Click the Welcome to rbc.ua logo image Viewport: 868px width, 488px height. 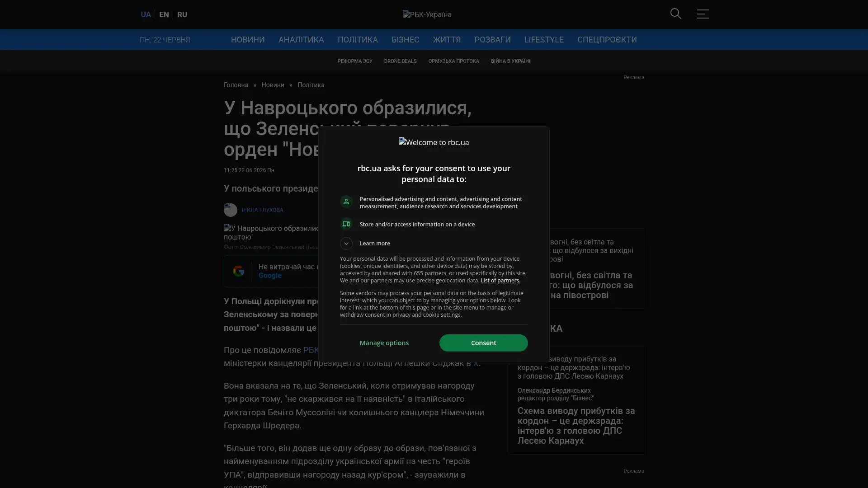(x=434, y=142)
